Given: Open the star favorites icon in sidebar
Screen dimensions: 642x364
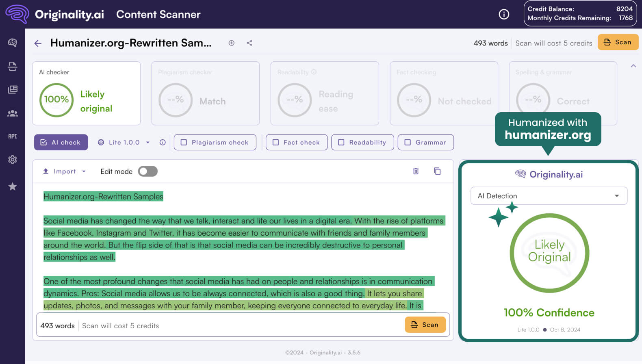Looking at the screenshot, I should coord(13,186).
